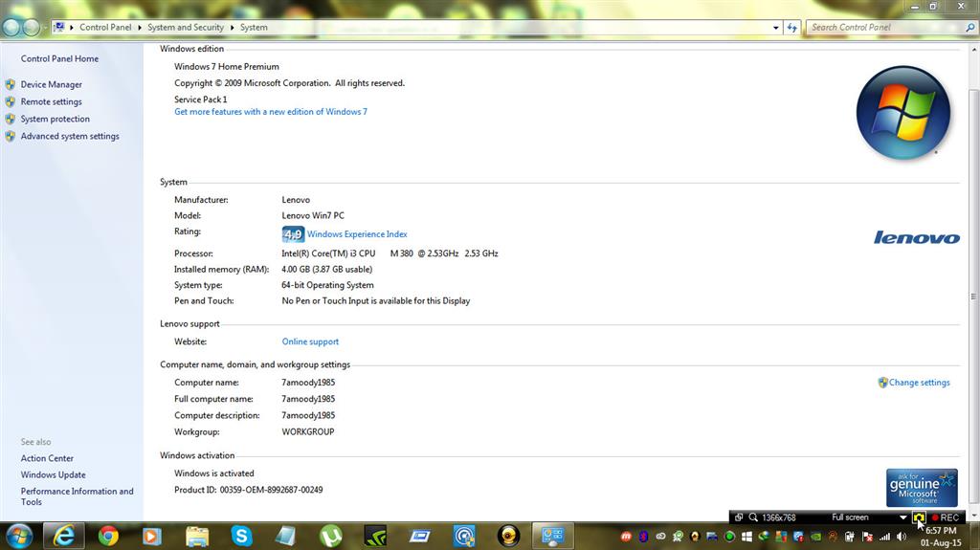Screen dimensions: 980x550
Task: Open Device Manager
Action: (52, 84)
